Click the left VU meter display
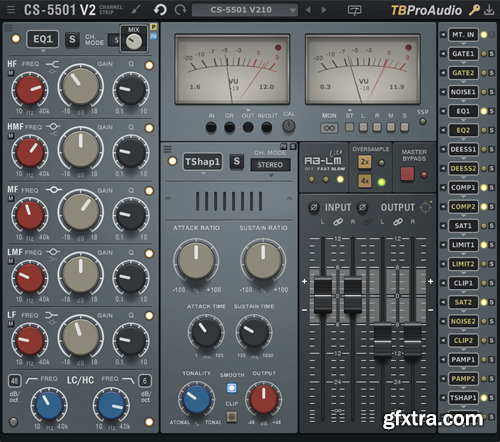Viewport: 500px width, 442px height. click(232, 69)
